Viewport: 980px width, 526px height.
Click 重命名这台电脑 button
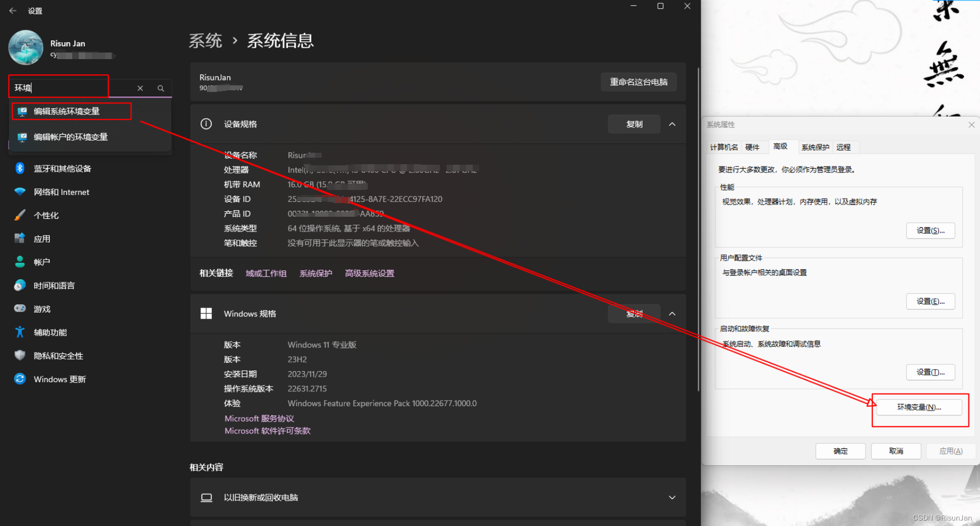coord(639,82)
